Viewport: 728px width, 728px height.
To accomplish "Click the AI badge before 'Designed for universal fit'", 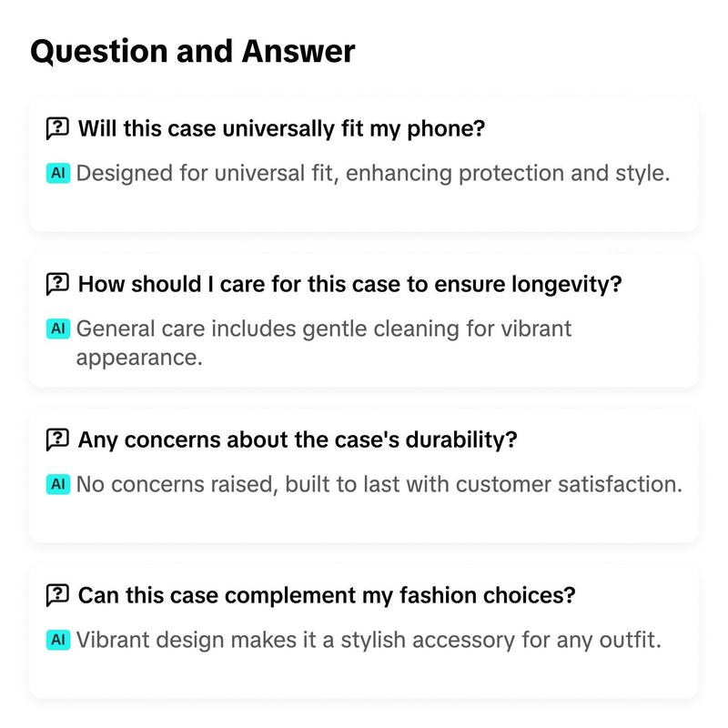I will pyautogui.click(x=58, y=173).
